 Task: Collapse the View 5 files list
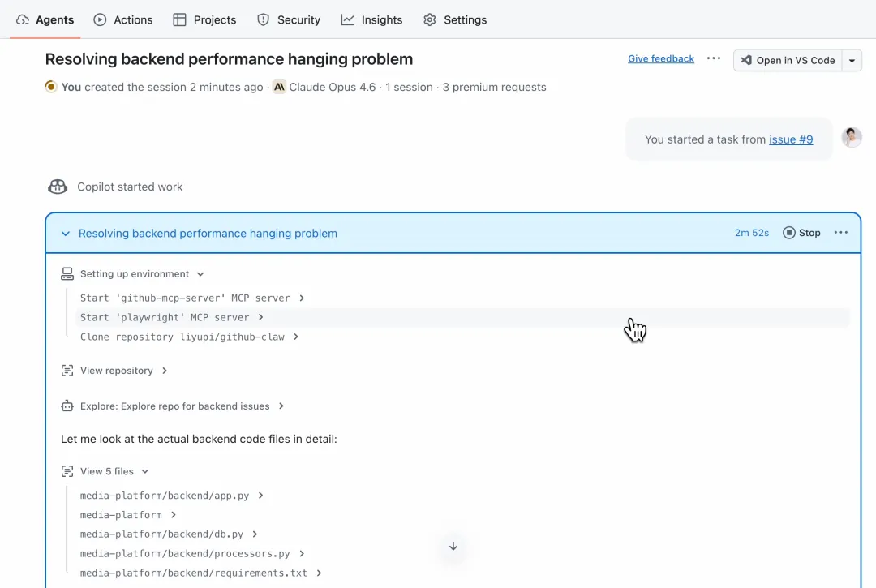tap(145, 471)
